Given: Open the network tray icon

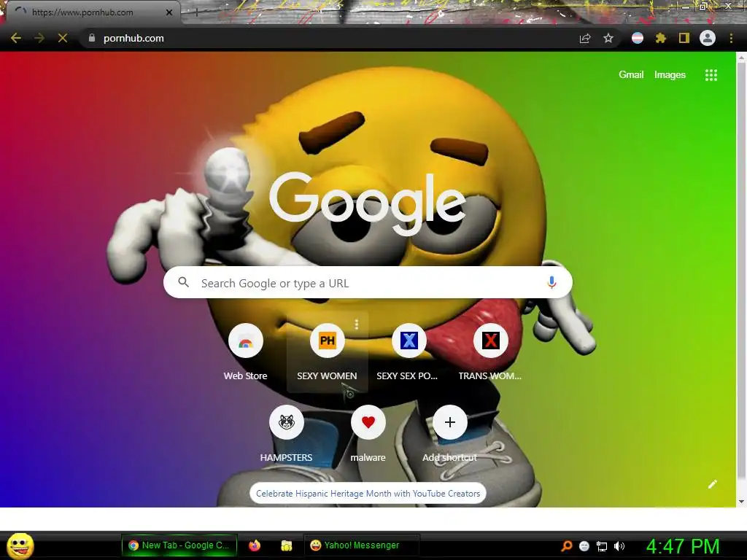Looking at the screenshot, I should tap(602, 545).
